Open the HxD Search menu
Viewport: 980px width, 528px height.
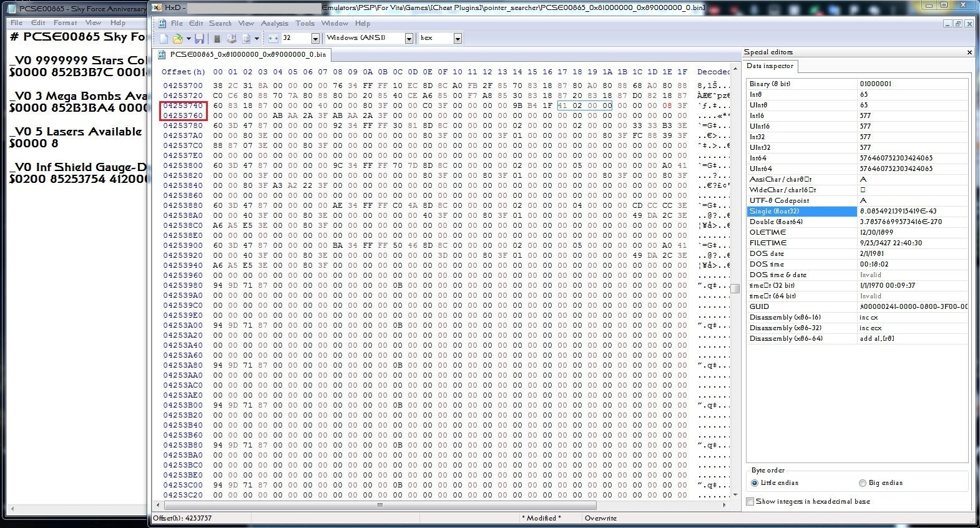point(220,24)
